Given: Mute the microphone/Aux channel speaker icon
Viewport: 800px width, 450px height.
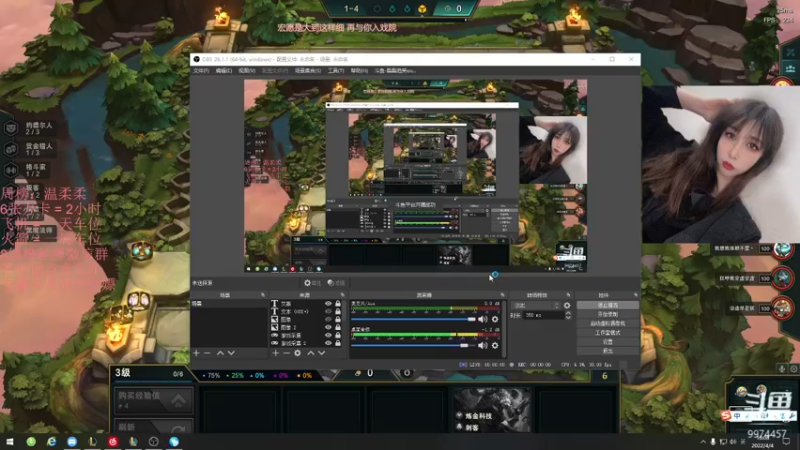Looking at the screenshot, I should tap(483, 319).
